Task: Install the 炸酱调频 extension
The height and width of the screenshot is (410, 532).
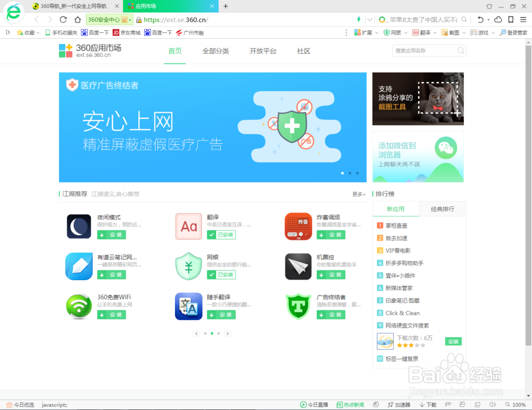Action: tap(331, 235)
